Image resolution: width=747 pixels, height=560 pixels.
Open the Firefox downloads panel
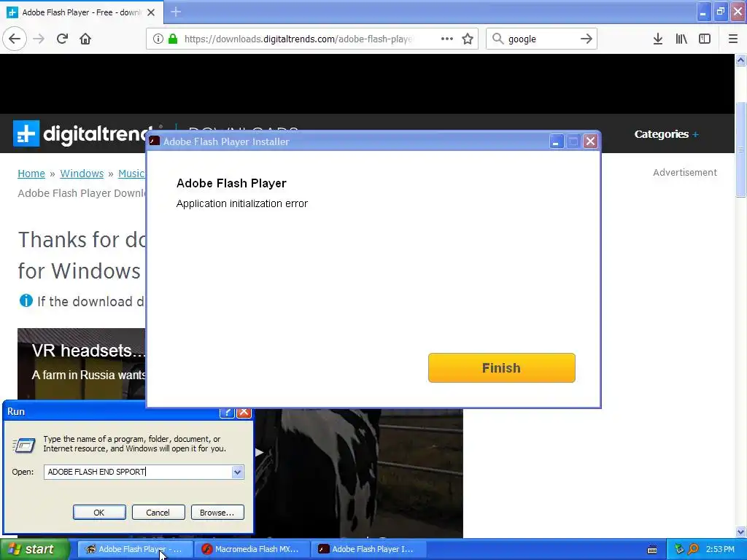pos(657,39)
